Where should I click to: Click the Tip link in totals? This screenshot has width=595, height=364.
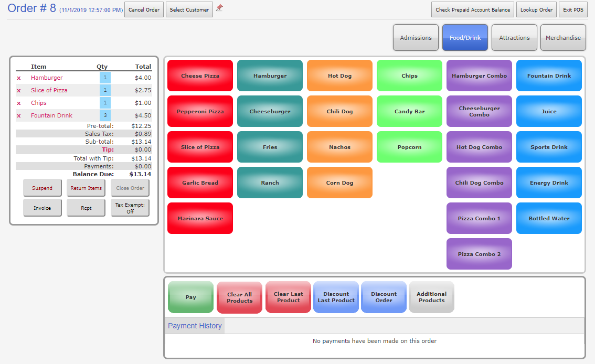tap(108, 150)
